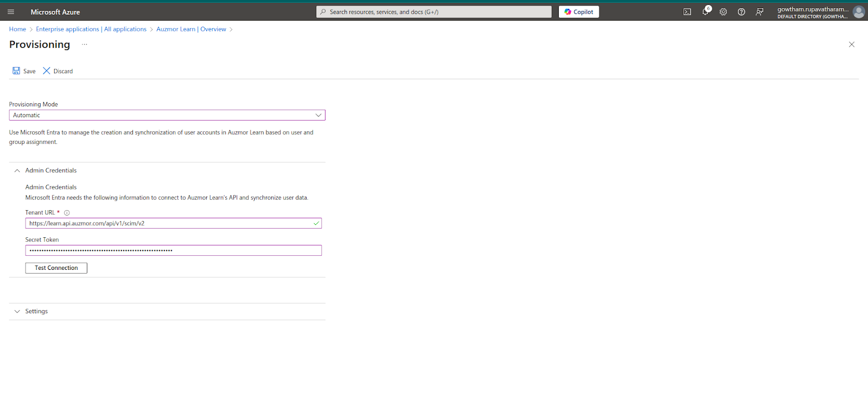Go to Home breadcrumb
This screenshot has width=868, height=417.
point(17,29)
